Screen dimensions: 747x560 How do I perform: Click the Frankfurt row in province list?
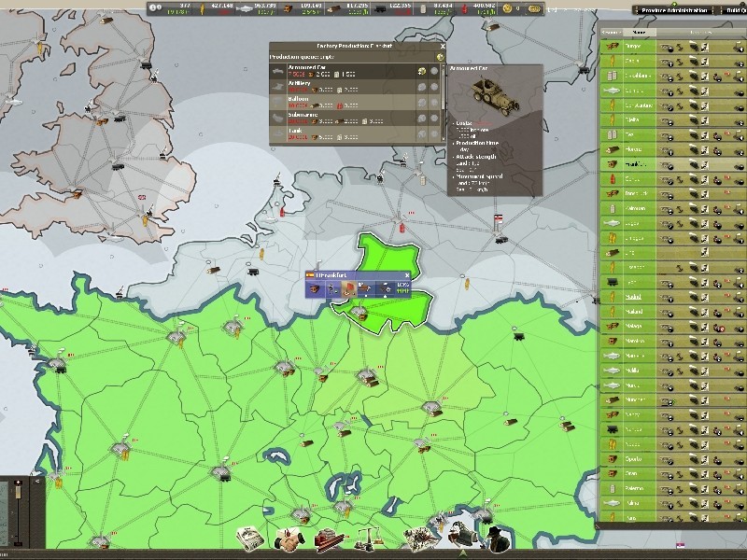[x=672, y=165]
